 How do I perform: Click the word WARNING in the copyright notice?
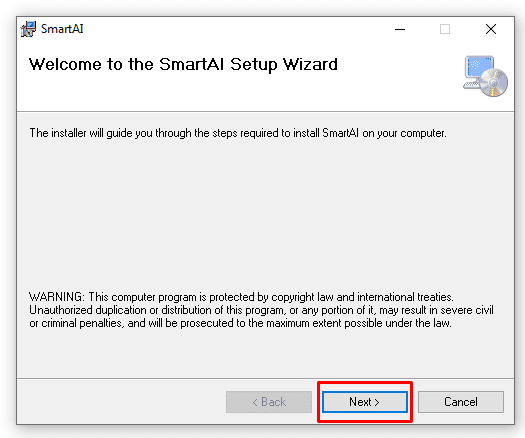(x=56, y=297)
